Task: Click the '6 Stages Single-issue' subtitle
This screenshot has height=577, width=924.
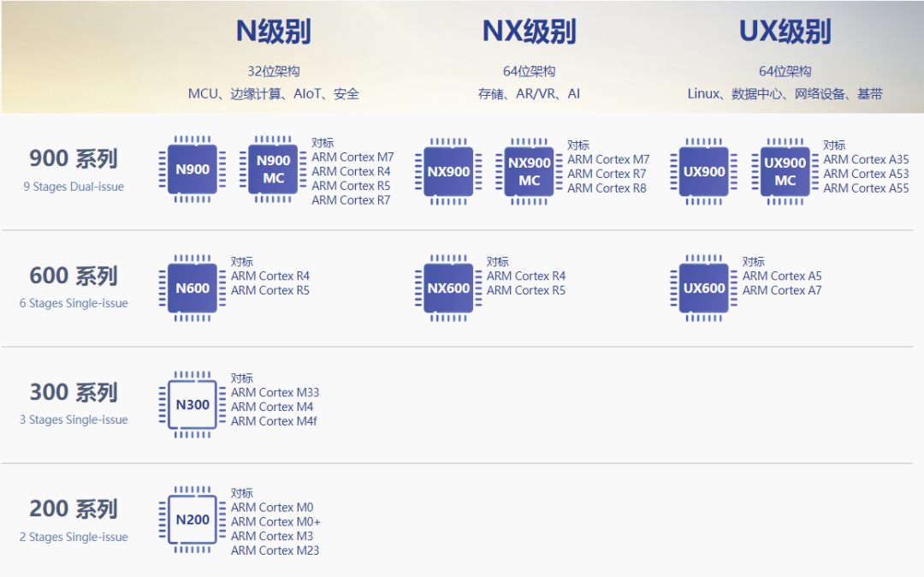Action: (74, 304)
